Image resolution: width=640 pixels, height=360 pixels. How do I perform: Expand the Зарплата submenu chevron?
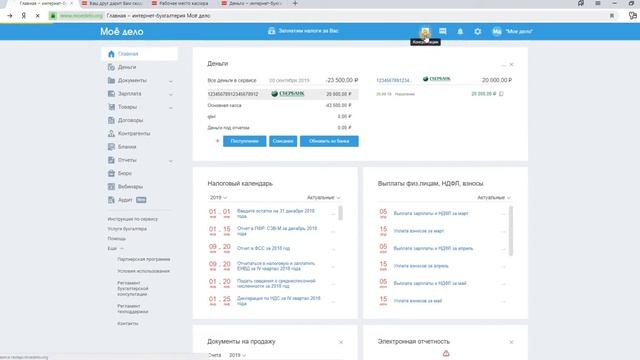[171, 94]
